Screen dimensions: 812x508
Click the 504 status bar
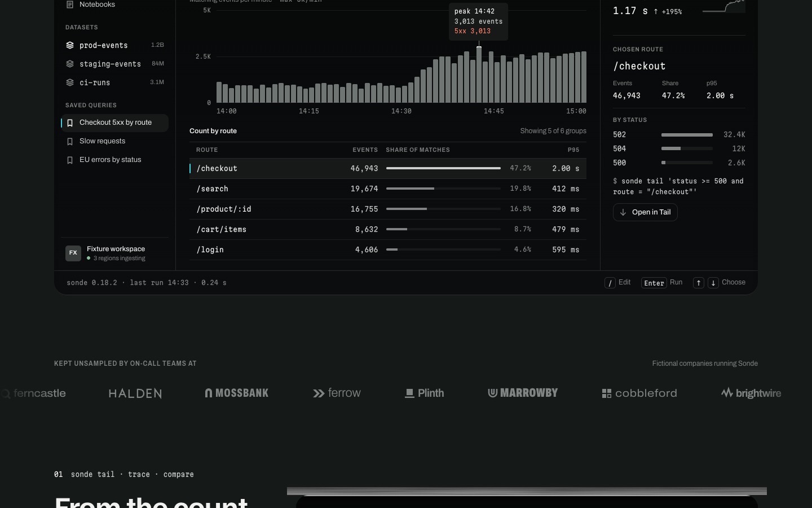(x=687, y=149)
